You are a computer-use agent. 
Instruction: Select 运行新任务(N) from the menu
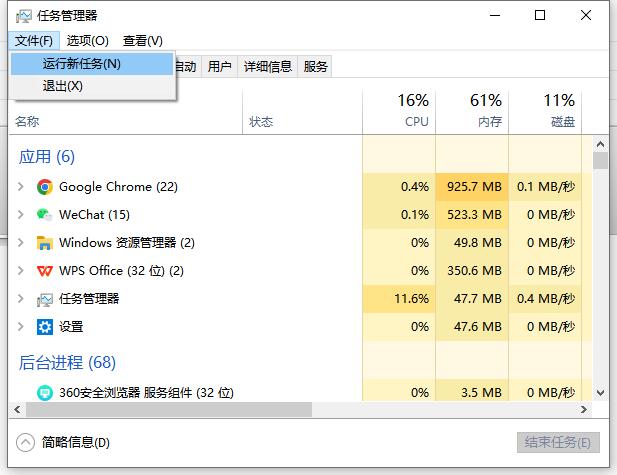click(82, 64)
